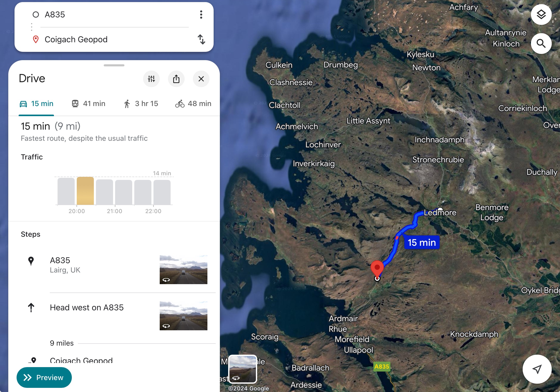
Task: Click Drumbeg label on the map
Action: (x=341, y=65)
